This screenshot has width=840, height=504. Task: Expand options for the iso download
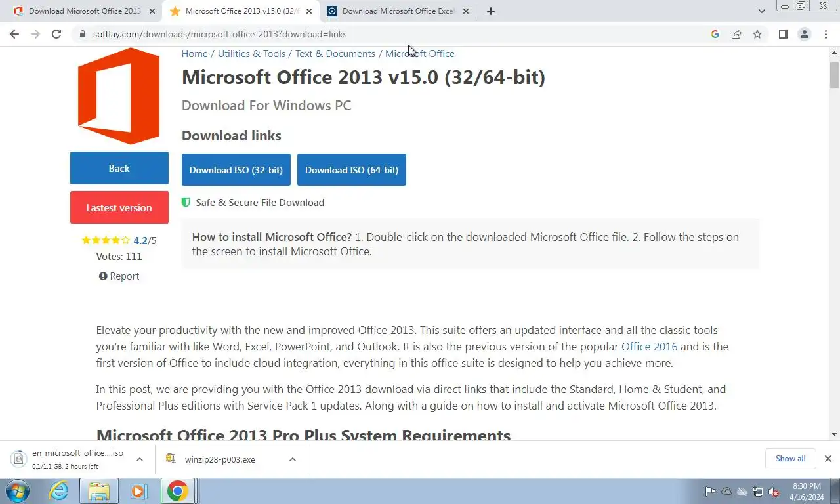click(x=140, y=459)
